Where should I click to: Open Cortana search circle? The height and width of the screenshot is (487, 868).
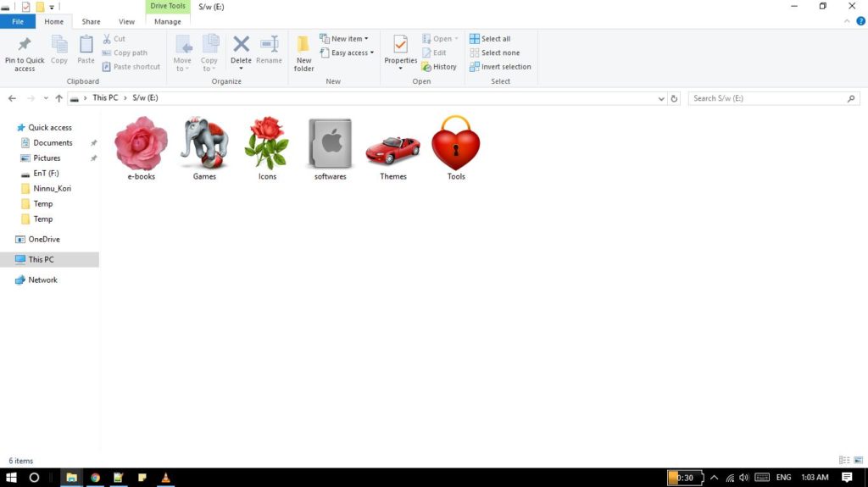[x=34, y=477]
